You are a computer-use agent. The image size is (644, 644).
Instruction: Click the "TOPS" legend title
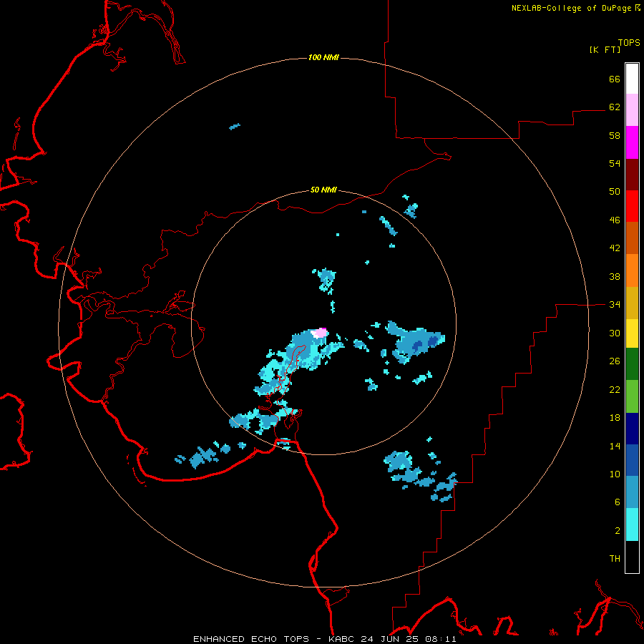(629, 43)
